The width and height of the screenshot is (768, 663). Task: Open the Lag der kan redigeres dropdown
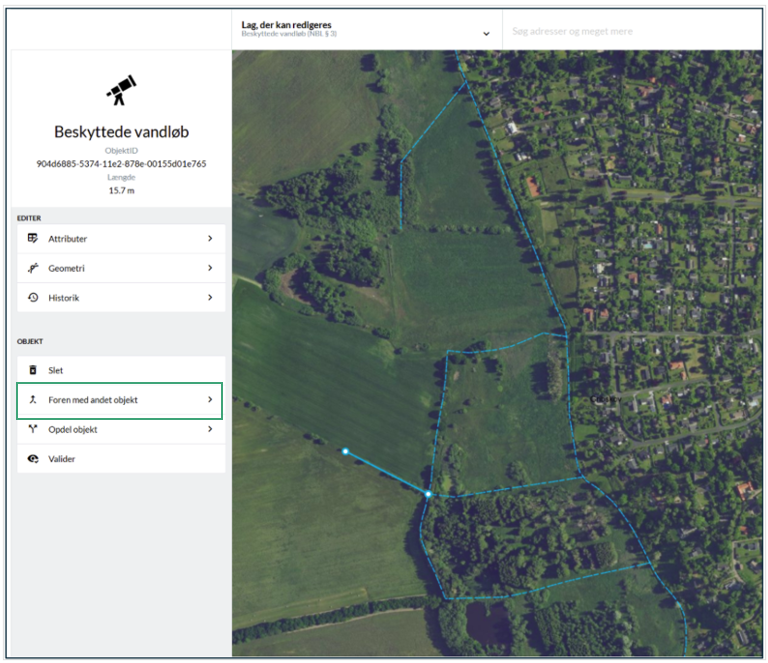pyautogui.click(x=366, y=29)
